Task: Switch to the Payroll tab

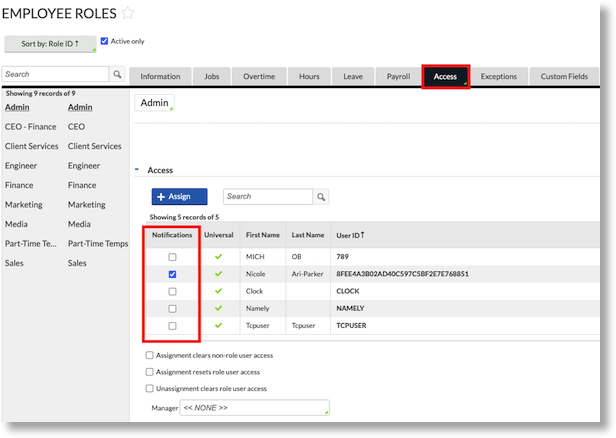Action: click(398, 76)
